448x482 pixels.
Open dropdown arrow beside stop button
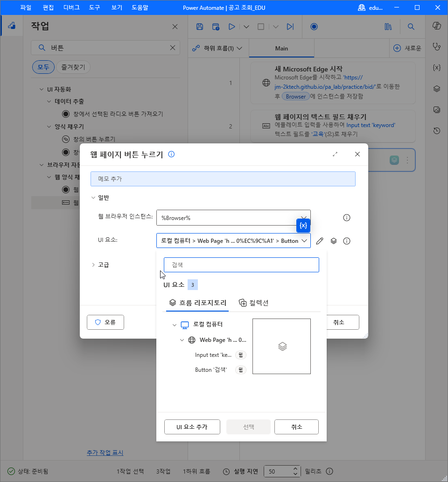[276, 27]
